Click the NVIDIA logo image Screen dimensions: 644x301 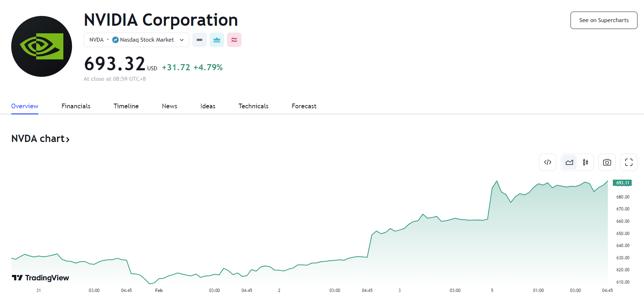(x=42, y=46)
